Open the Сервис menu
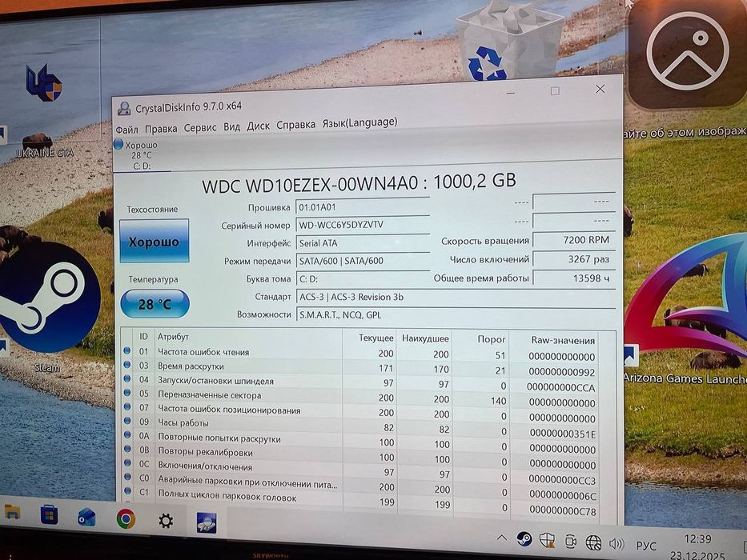The image size is (747, 560). [199, 128]
